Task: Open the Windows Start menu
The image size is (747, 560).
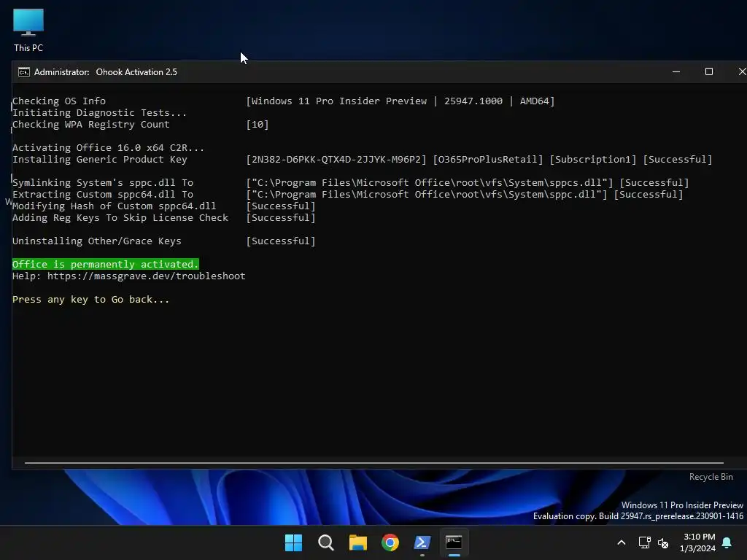Action: pyautogui.click(x=293, y=542)
